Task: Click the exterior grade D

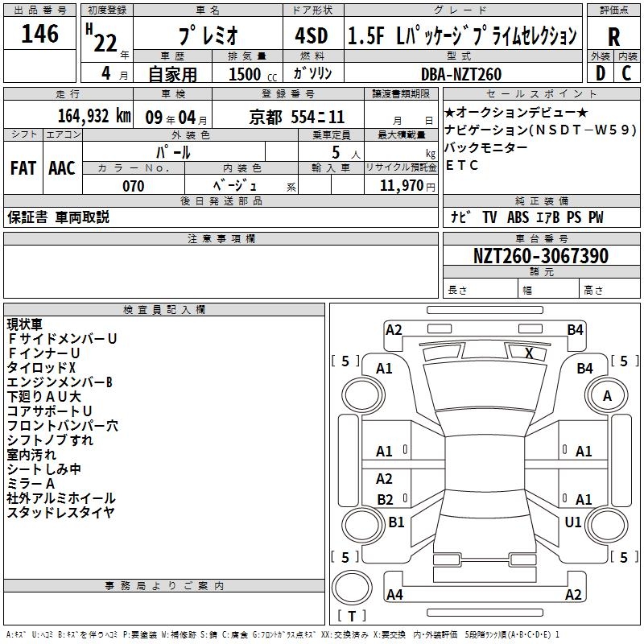Action: coord(600,73)
